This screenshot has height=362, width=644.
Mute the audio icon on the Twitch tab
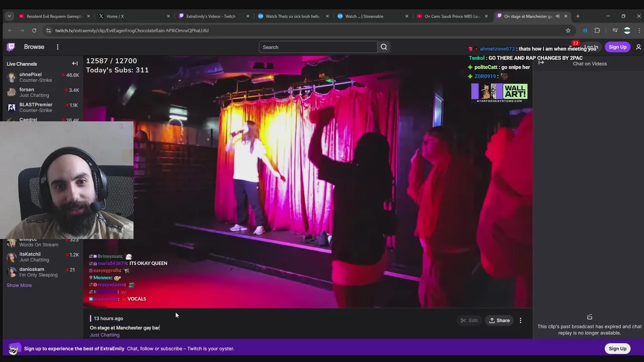(557, 16)
